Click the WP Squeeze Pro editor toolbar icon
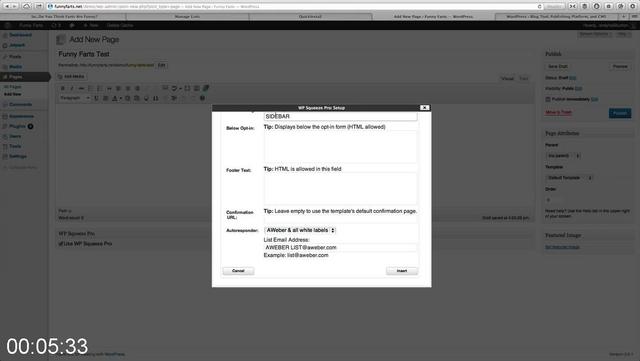Image resolution: width=640 pixels, height=361 pixels. pyautogui.click(x=206, y=88)
